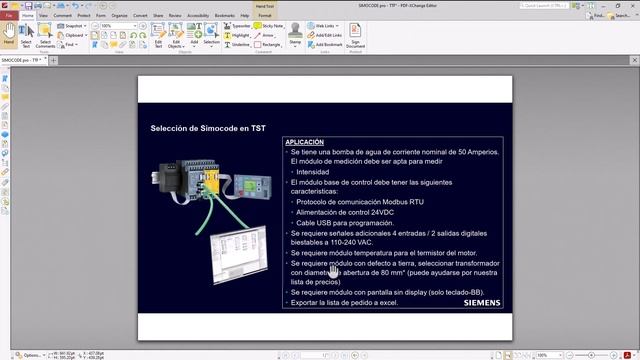The width and height of the screenshot is (640, 360).
Task: Select the Underline tool
Action: [x=237, y=44]
